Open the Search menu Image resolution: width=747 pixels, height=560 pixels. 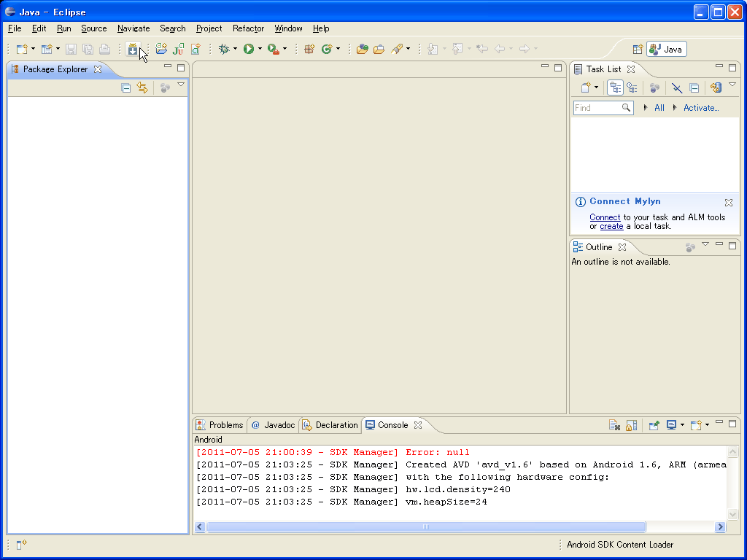(x=172, y=28)
